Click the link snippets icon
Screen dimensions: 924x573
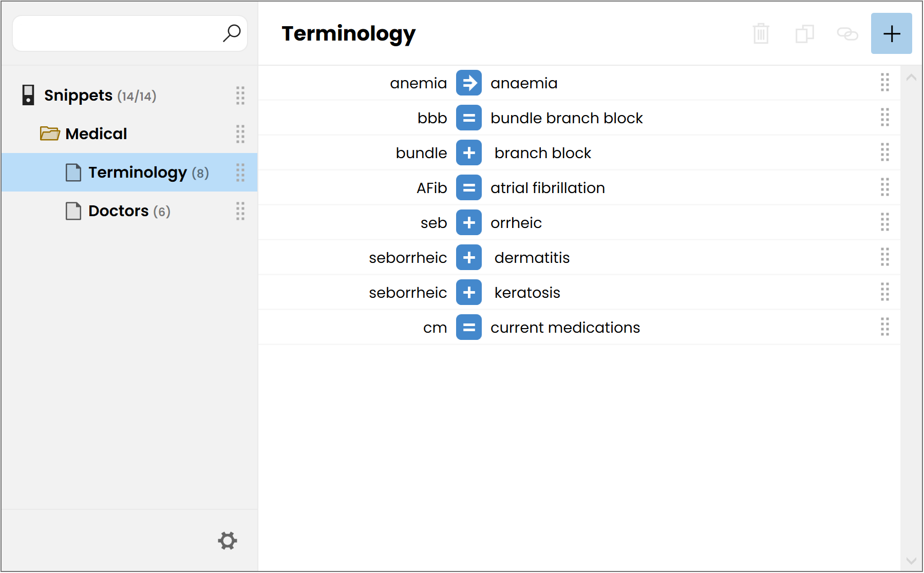(847, 34)
